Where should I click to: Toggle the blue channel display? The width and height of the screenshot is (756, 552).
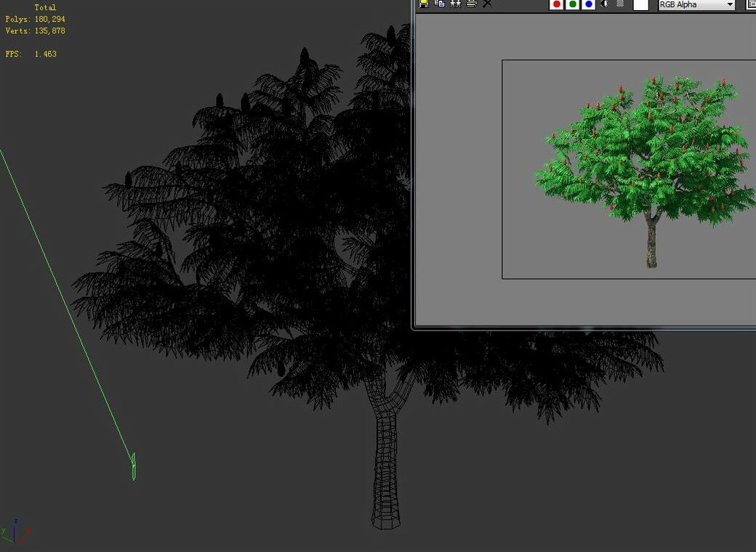tap(589, 4)
